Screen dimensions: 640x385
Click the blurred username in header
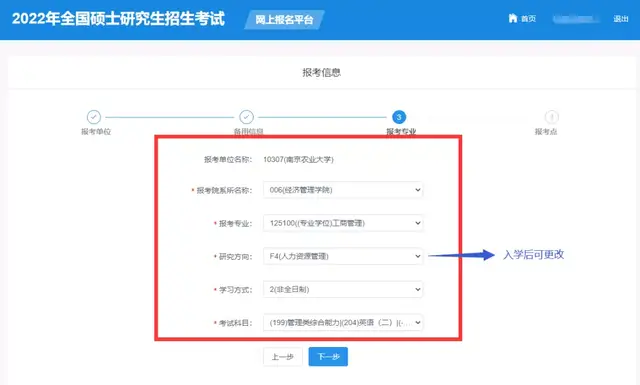(x=576, y=19)
